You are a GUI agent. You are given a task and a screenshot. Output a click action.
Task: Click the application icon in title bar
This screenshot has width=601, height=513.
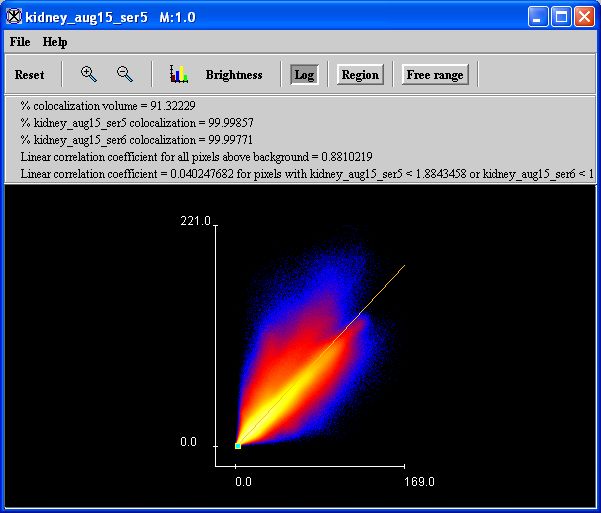point(14,16)
